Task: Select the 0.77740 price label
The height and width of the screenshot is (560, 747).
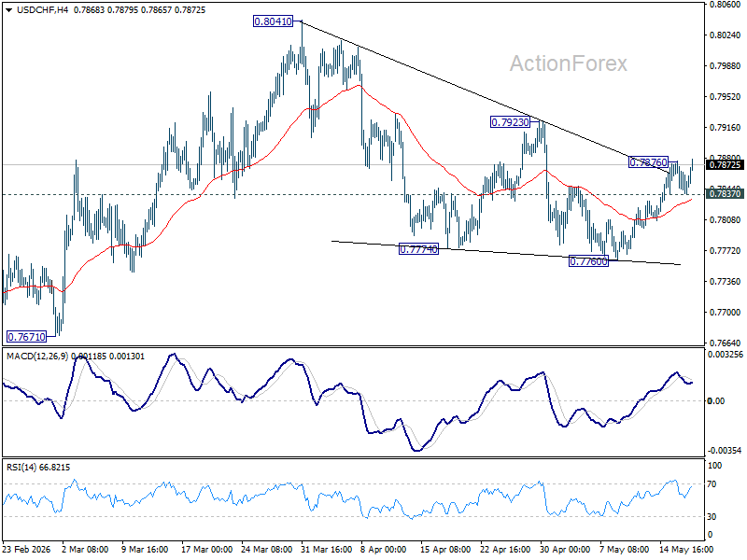Action: (418, 249)
